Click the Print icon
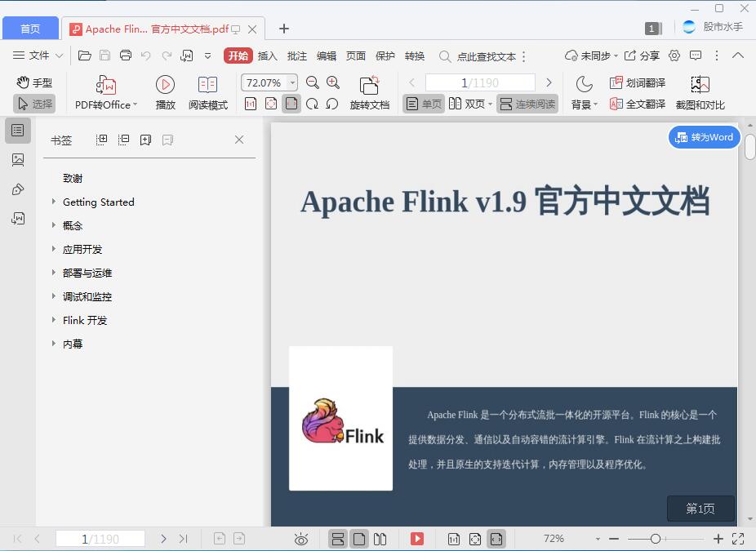This screenshot has height=551, width=756. (x=126, y=56)
